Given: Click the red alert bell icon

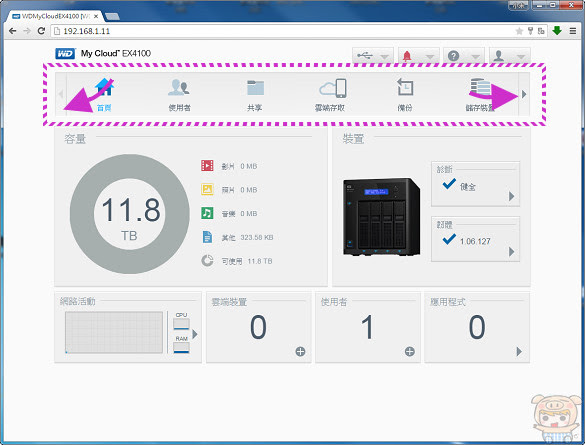Looking at the screenshot, I should (x=407, y=56).
